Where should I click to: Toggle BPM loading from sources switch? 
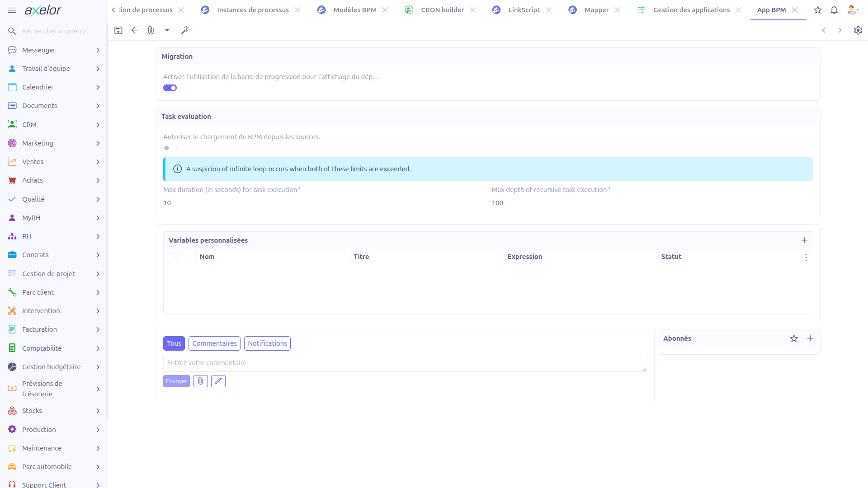click(x=170, y=148)
